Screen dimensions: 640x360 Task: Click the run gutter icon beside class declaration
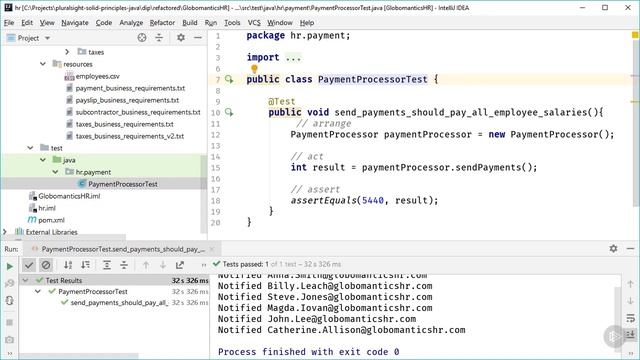[x=229, y=79]
